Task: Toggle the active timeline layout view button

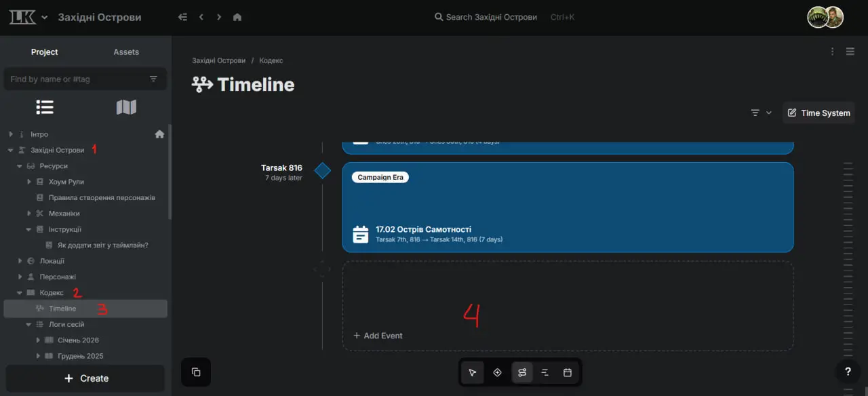Action: [522, 372]
